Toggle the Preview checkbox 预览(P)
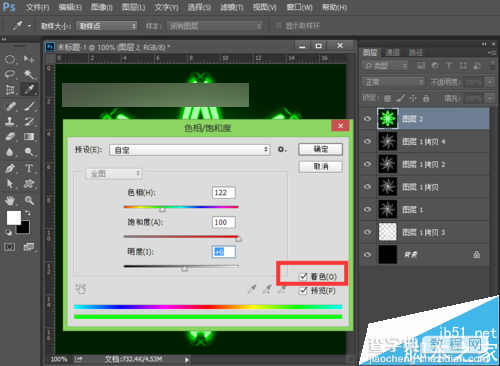500x366 pixels. tap(303, 291)
